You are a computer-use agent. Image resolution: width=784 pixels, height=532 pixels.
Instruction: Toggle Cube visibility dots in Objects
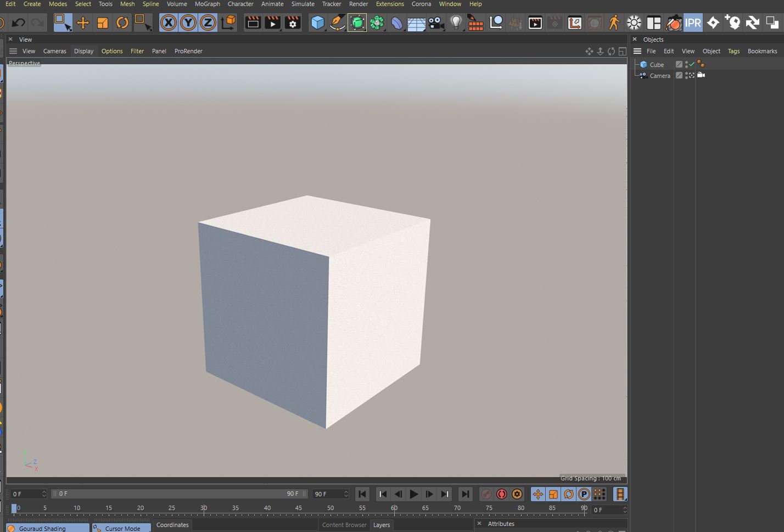[x=686, y=65]
